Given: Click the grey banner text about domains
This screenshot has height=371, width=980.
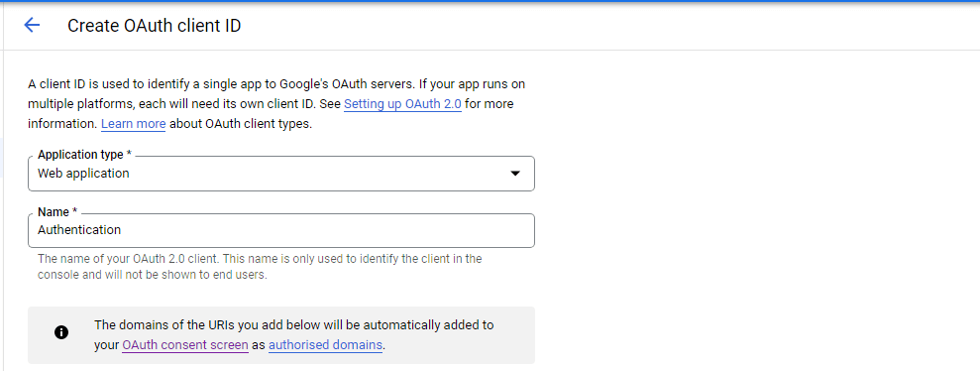Looking at the screenshot, I should 293,334.
